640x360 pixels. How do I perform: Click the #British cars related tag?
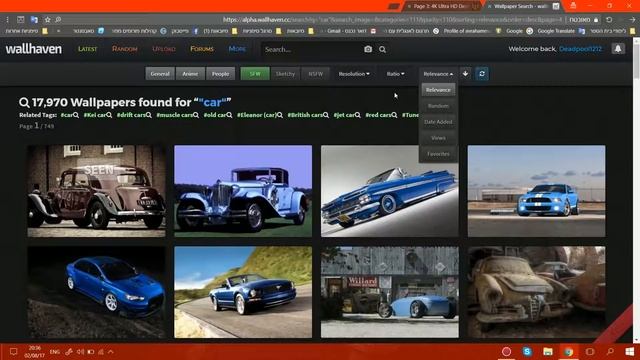(x=305, y=115)
